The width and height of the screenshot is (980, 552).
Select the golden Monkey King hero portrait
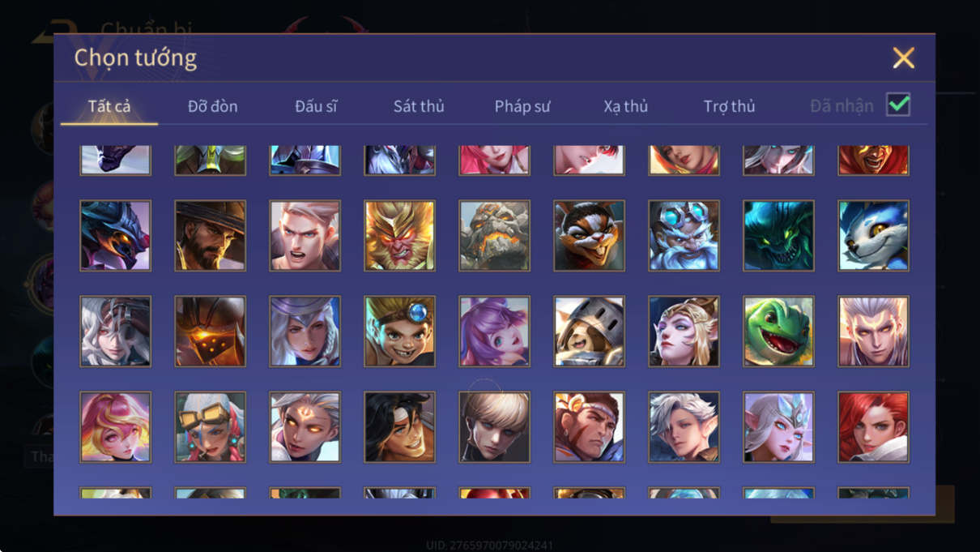(x=399, y=236)
